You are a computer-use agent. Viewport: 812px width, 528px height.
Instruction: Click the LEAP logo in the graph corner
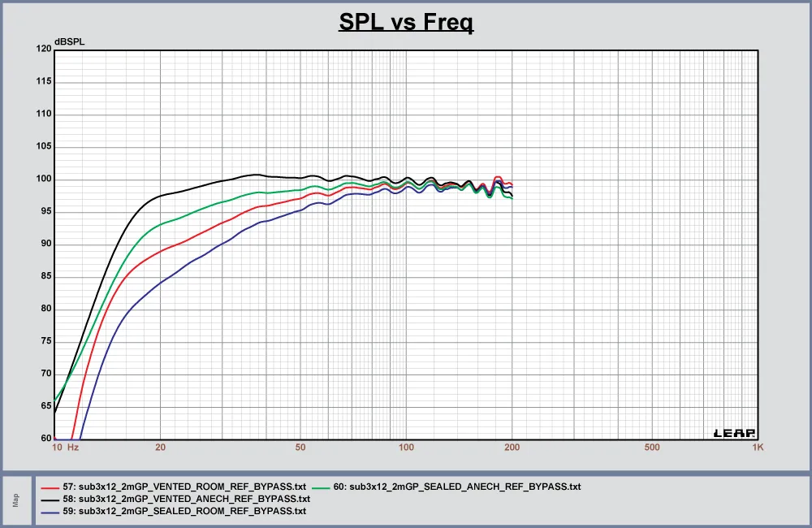pyautogui.click(x=735, y=434)
